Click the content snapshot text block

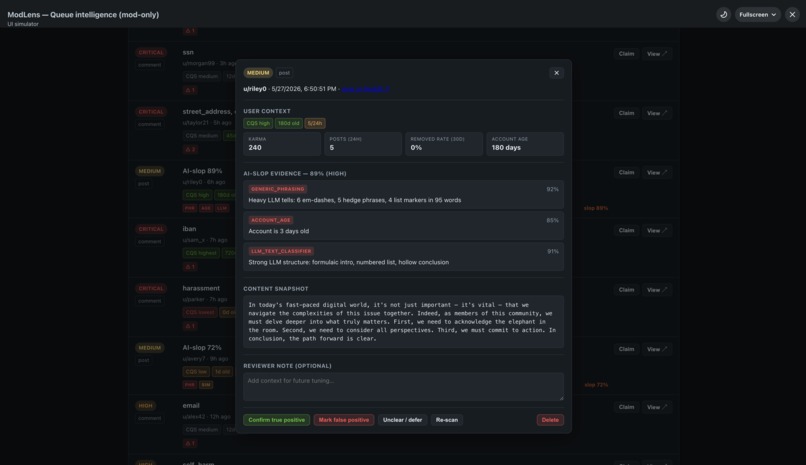(x=404, y=322)
